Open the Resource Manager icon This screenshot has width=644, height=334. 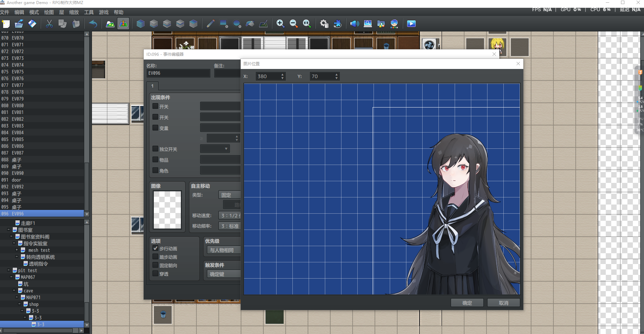click(381, 24)
